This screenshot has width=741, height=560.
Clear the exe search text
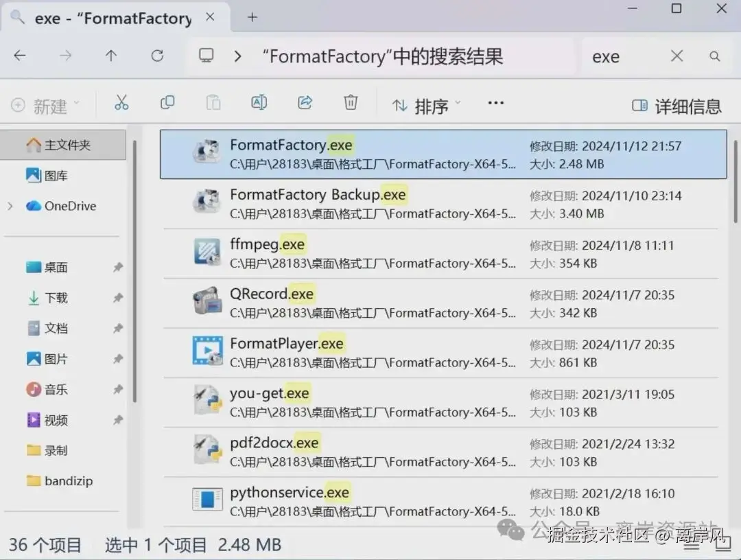677,56
